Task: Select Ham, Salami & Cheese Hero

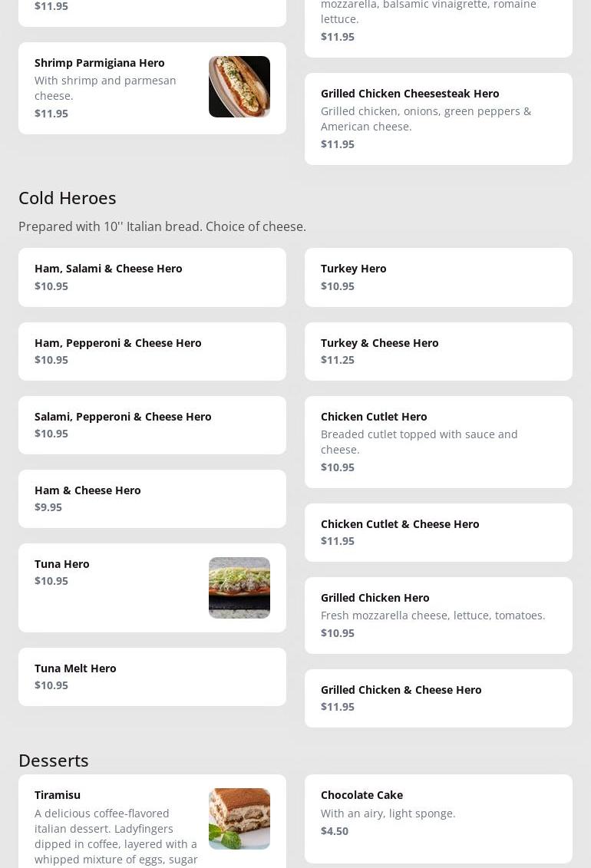Action: point(152,277)
